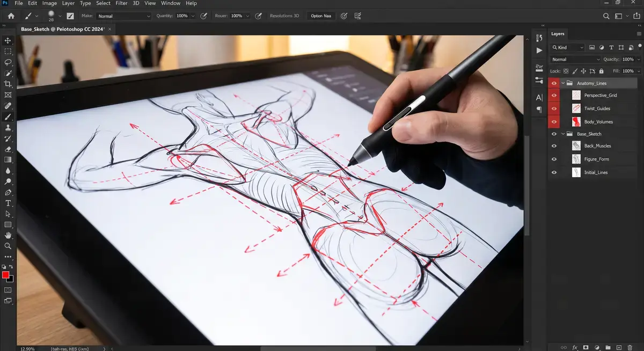
Task: Hide the Twist_Guides layer
Action: [x=554, y=108]
